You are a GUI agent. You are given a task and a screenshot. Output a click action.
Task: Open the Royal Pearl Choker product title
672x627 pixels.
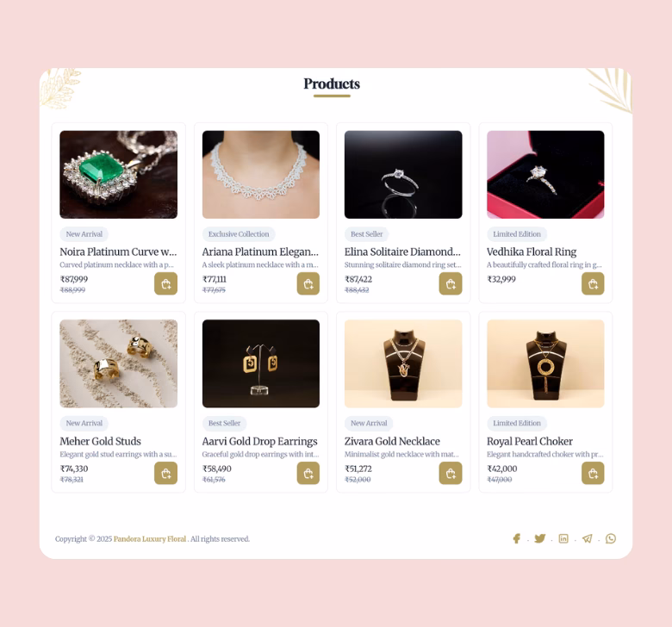[529, 441]
